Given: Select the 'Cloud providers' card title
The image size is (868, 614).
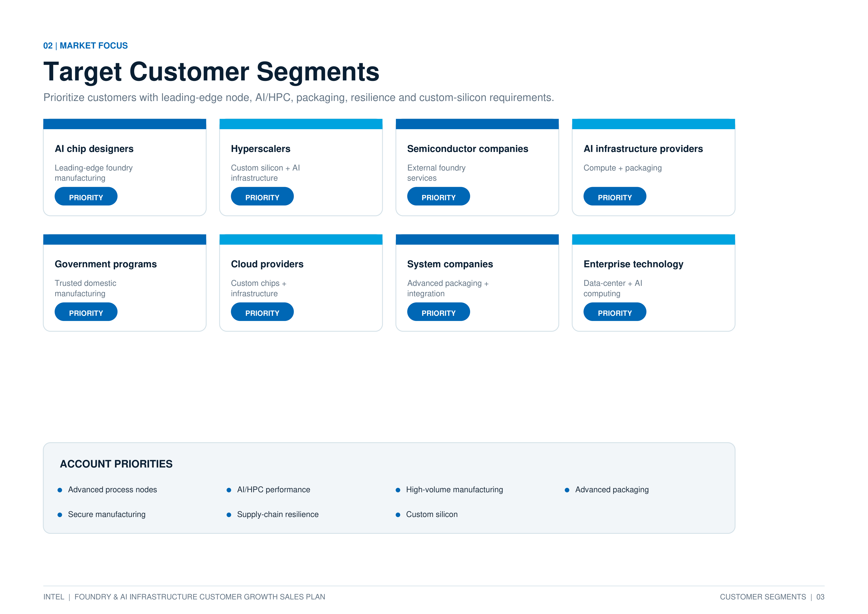Looking at the screenshot, I should click(267, 264).
